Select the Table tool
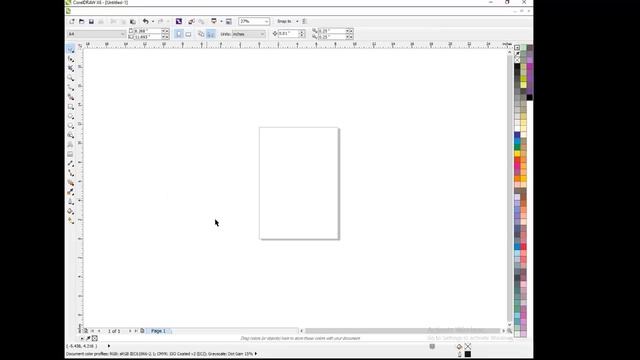 pyautogui.click(x=71, y=154)
